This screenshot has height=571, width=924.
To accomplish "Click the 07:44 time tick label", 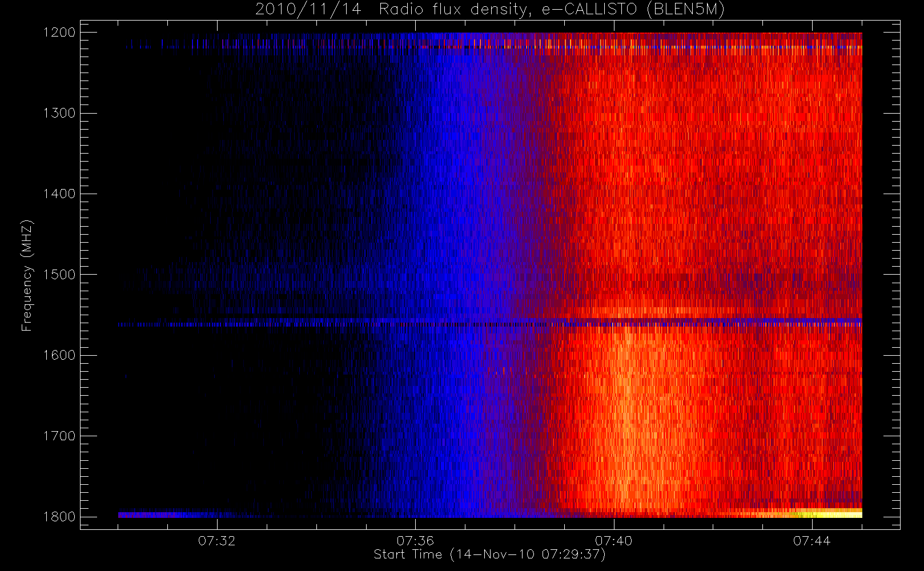I will [x=812, y=541].
